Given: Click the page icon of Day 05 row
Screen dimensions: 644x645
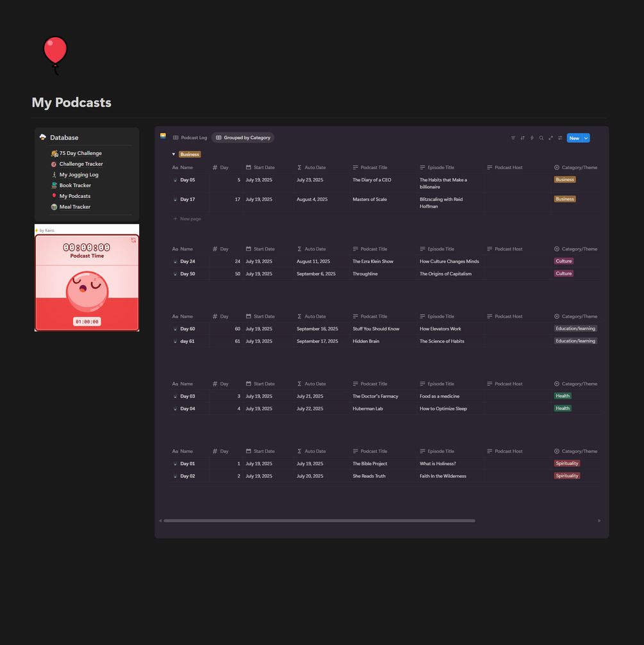Looking at the screenshot, I should [176, 180].
